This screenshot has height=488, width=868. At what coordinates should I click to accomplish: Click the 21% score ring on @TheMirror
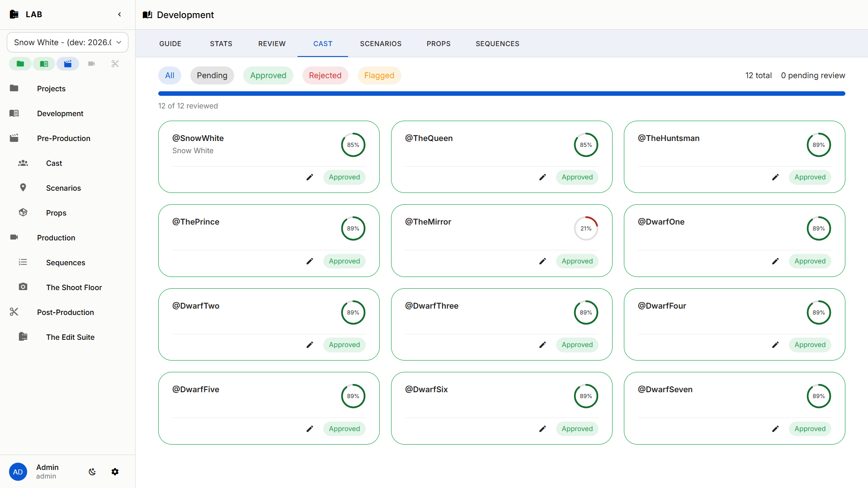[586, 229]
